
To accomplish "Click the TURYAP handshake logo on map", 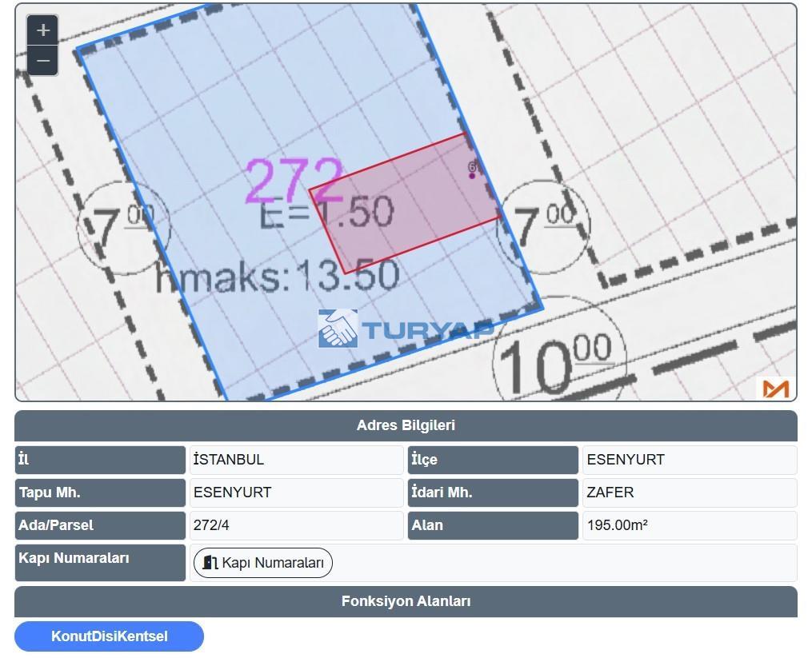I will 338,329.
